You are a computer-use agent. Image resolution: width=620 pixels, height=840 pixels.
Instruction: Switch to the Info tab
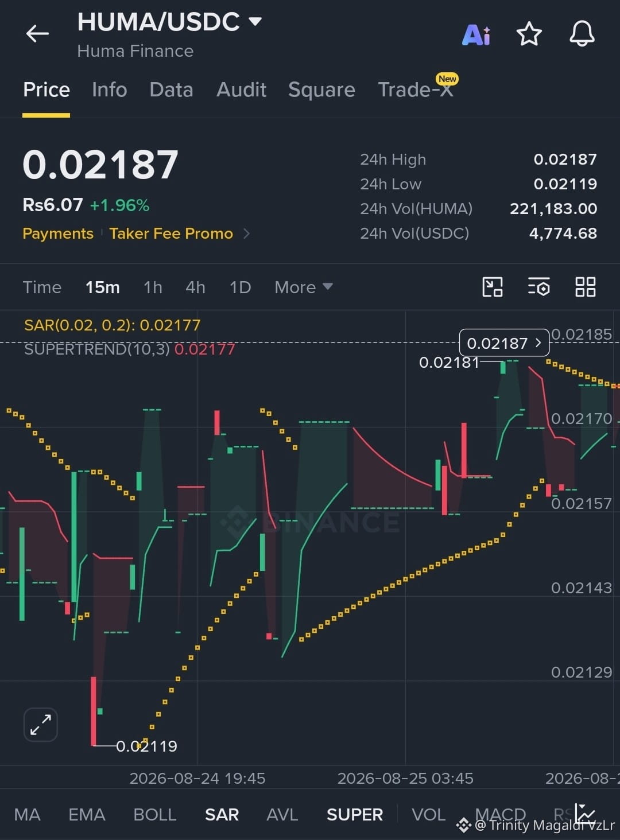(110, 90)
